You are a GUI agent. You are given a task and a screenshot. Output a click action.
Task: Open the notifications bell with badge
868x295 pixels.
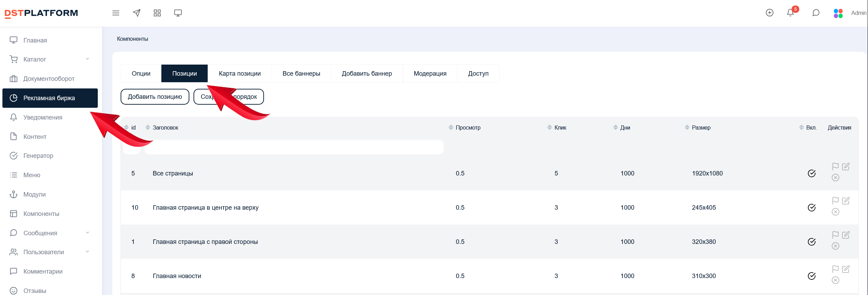coord(790,13)
